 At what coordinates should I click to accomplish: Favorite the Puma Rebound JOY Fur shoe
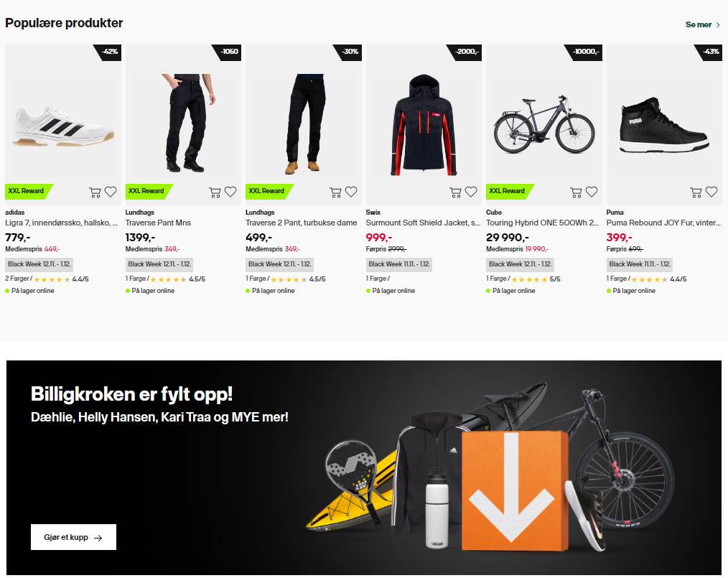point(711,192)
